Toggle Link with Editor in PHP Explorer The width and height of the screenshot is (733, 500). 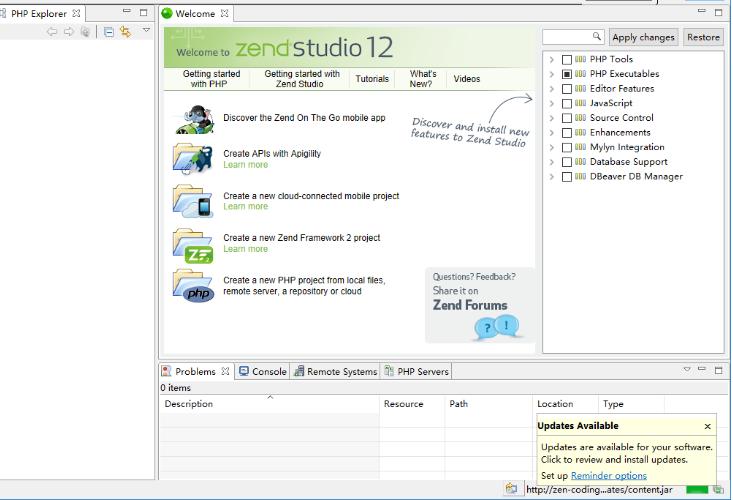click(x=125, y=32)
